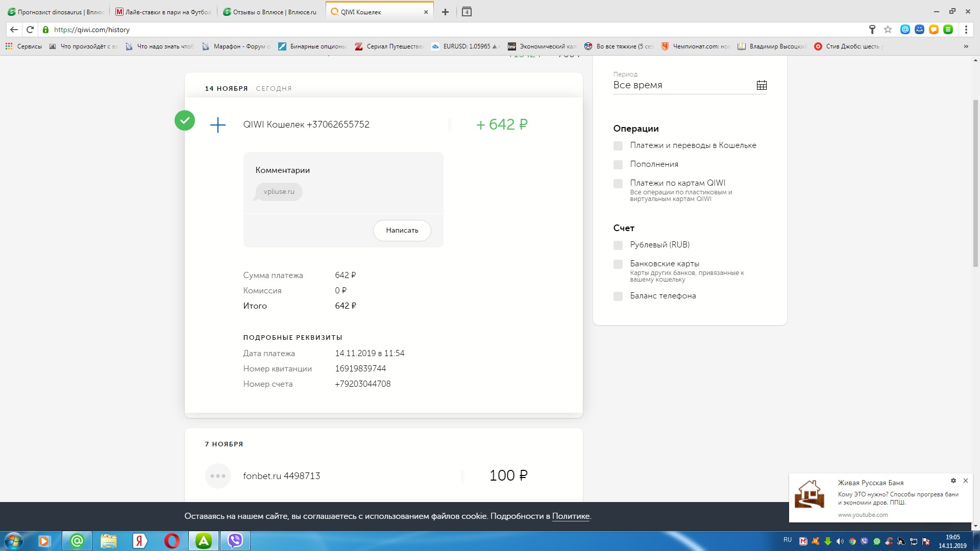Click the page vertical scrollbar
The height and width of the screenshot is (551, 980).
tap(976, 184)
